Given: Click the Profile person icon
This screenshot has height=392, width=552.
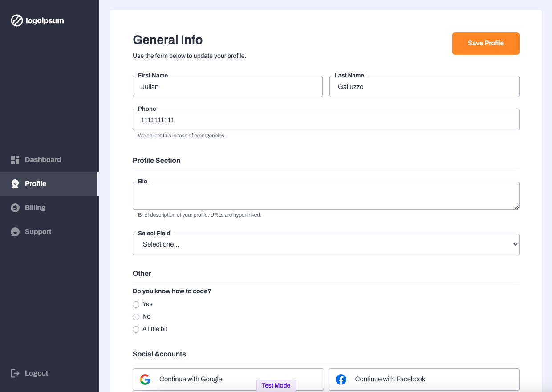Looking at the screenshot, I should pyautogui.click(x=15, y=184).
